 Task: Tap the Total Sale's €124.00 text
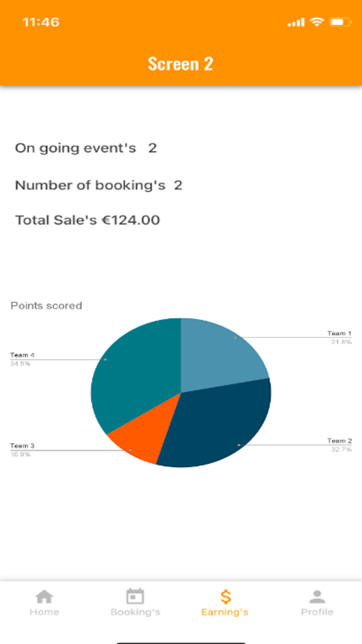87,220
